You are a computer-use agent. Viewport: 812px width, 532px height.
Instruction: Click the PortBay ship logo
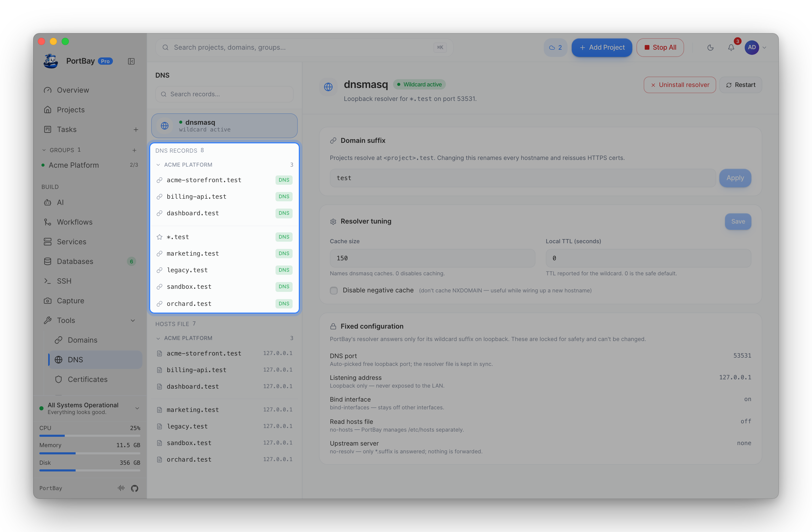tap(51, 61)
